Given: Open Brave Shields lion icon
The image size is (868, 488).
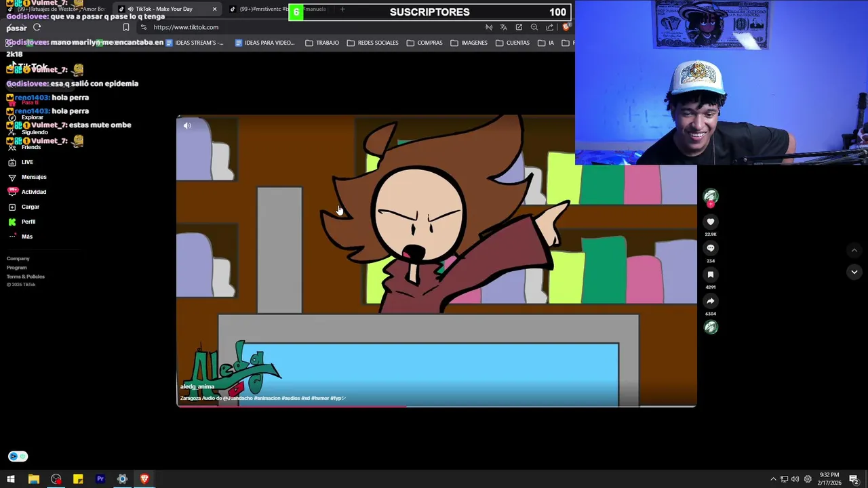Looking at the screenshot, I should click(x=566, y=27).
